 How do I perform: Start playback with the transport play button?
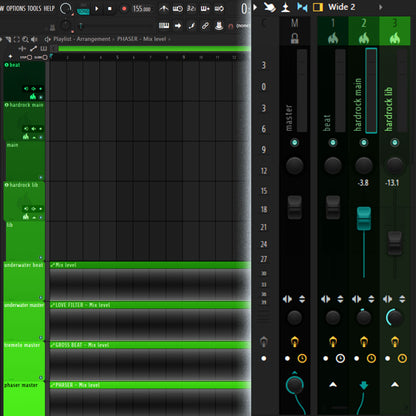tap(97, 9)
